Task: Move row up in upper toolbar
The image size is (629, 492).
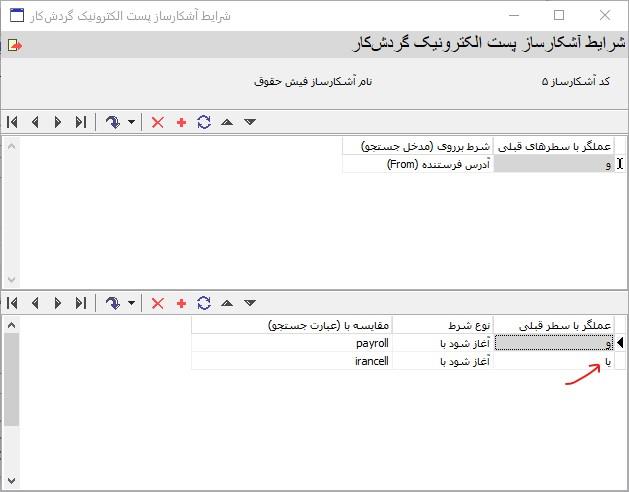Action: 227,122
